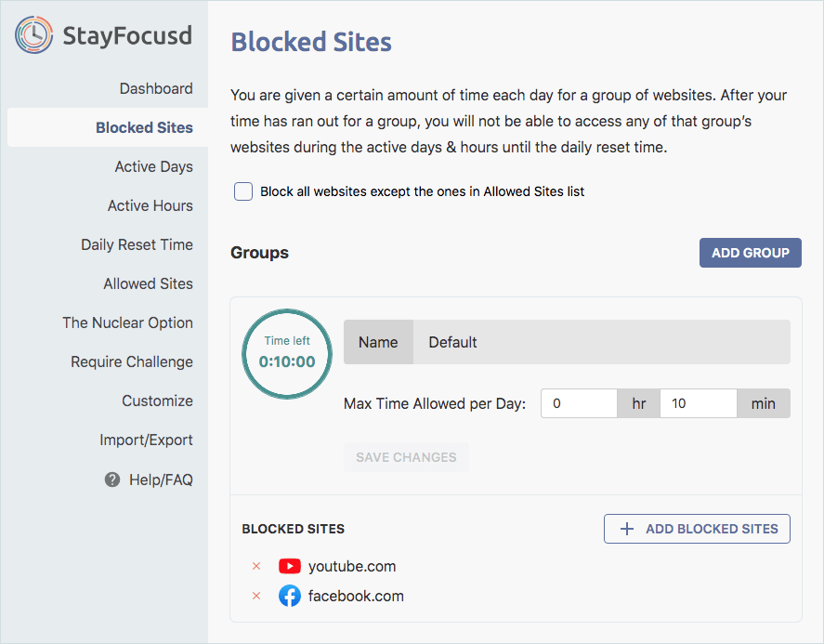The height and width of the screenshot is (644, 824).
Task: Open Require Challenge settings
Action: click(132, 361)
